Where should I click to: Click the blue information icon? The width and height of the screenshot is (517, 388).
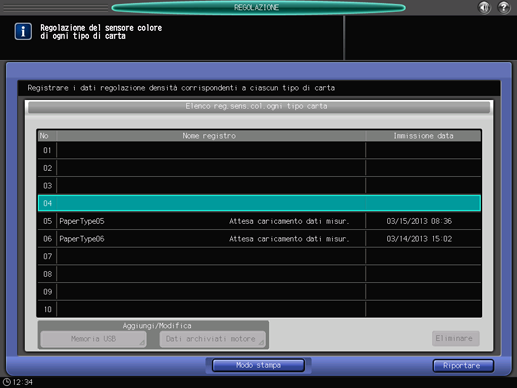point(23,31)
